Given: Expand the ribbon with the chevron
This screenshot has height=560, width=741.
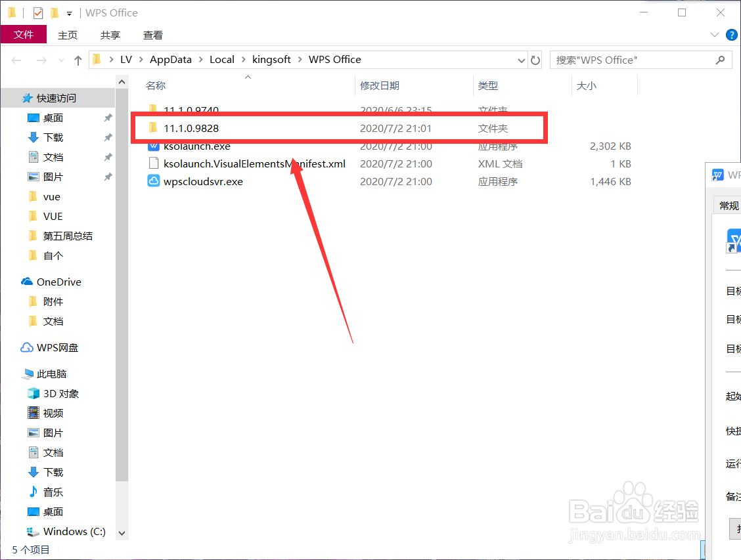Looking at the screenshot, I should pyautogui.click(x=714, y=35).
